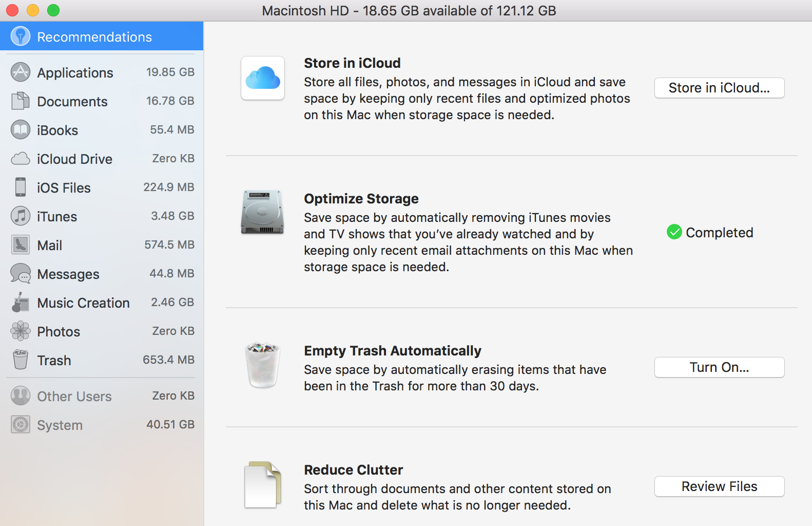Select the Recommendations sidebar item
This screenshot has height=526, width=812.
click(102, 36)
